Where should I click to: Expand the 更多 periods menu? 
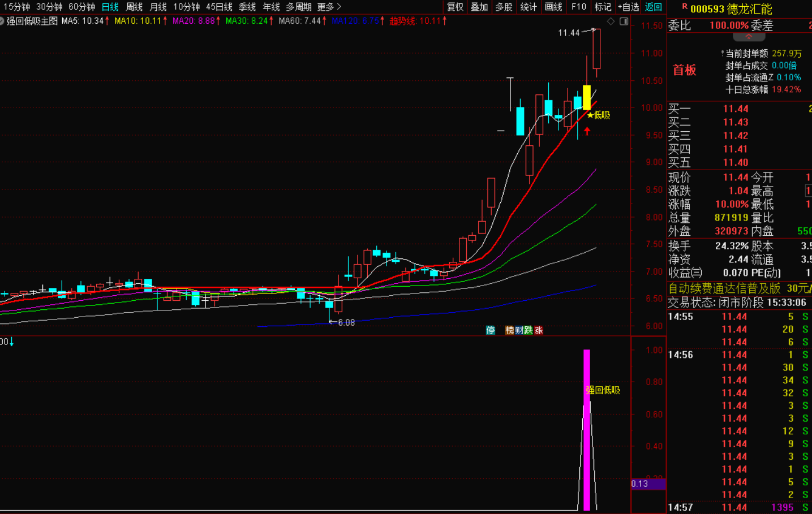(329, 7)
